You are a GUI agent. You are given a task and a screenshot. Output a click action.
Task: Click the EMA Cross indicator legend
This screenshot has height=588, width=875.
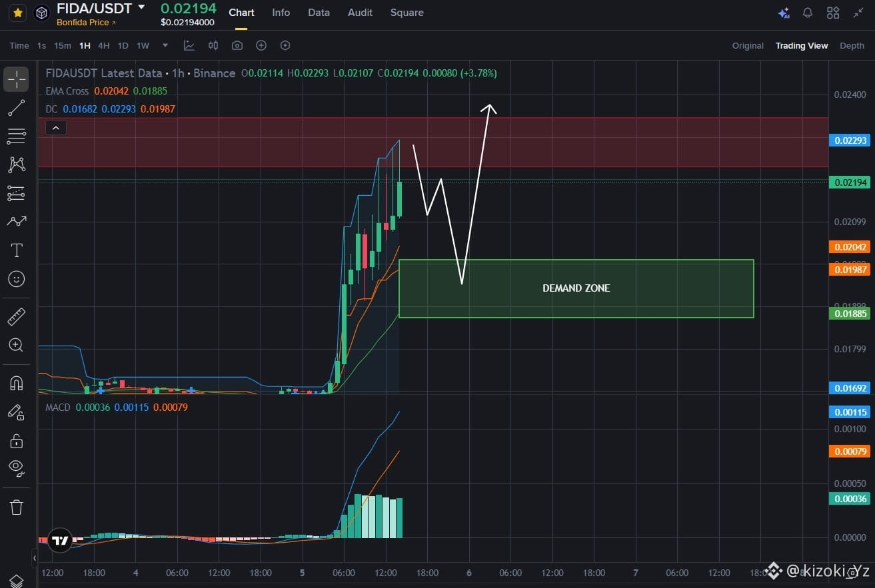[x=67, y=91]
